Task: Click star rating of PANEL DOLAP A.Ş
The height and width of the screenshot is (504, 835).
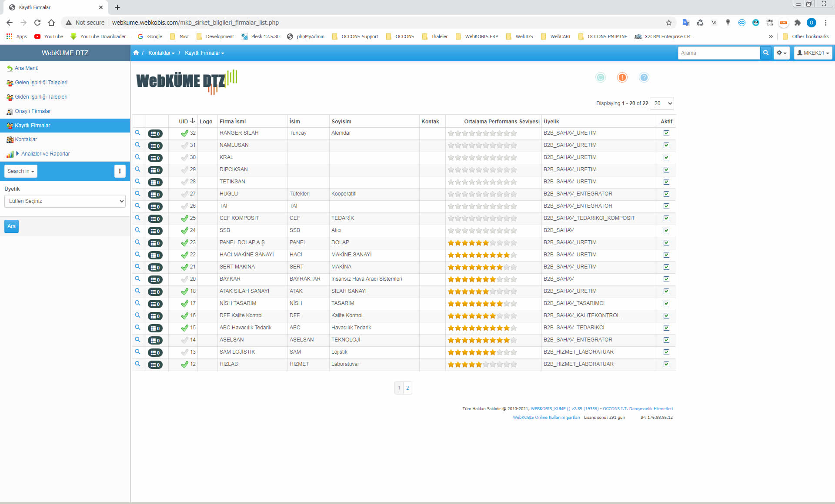Action: [482, 243]
